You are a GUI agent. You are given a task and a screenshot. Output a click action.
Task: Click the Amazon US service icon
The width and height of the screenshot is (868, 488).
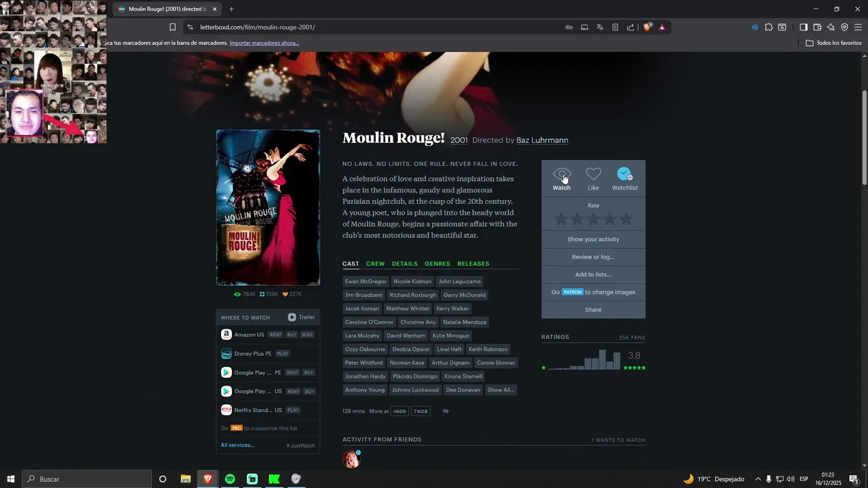[x=226, y=334]
